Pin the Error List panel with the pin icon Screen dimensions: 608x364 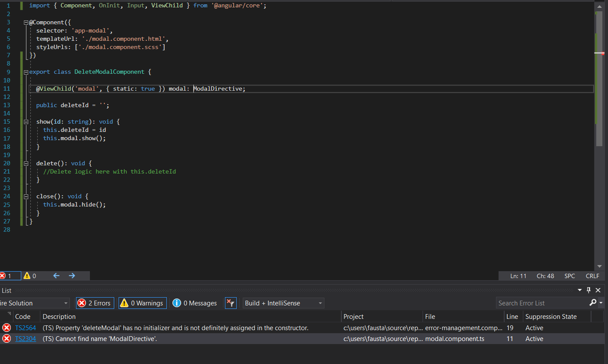point(589,290)
